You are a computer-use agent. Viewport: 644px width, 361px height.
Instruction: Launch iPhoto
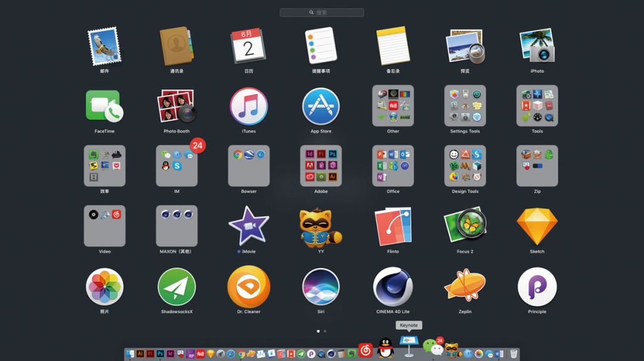(x=537, y=45)
